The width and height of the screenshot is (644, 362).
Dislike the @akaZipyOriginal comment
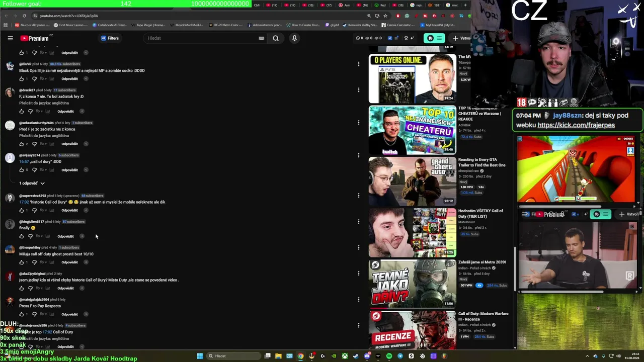(x=30, y=288)
